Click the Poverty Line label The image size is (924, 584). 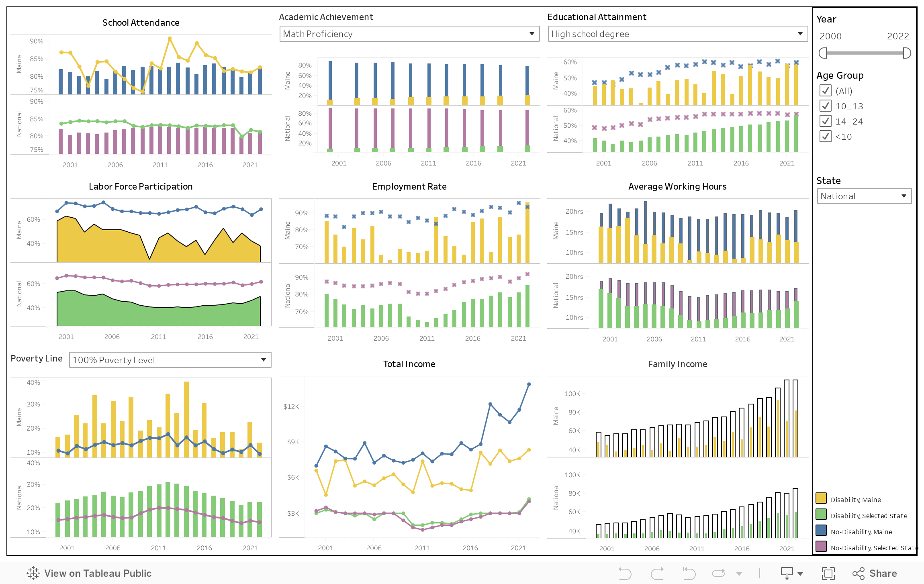click(37, 359)
